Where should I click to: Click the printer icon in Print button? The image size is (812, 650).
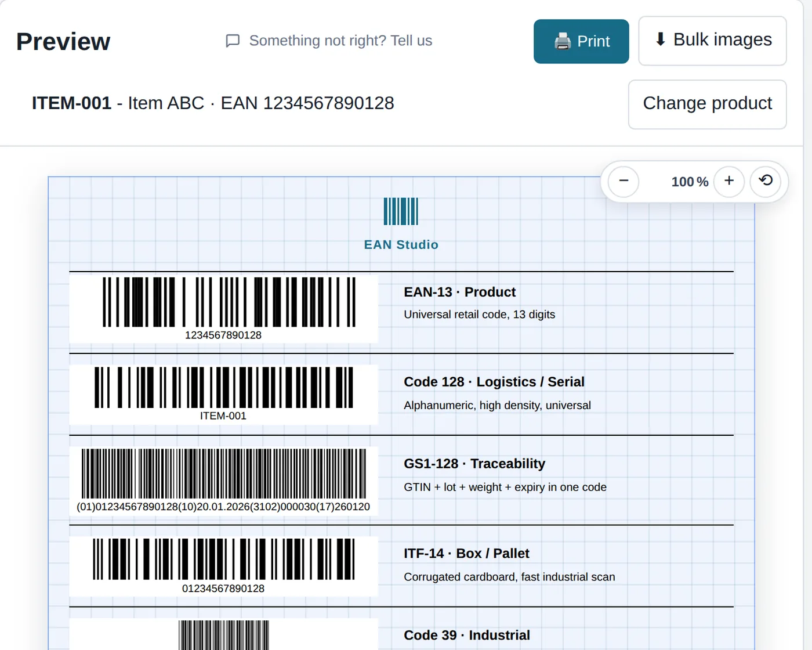(x=563, y=41)
